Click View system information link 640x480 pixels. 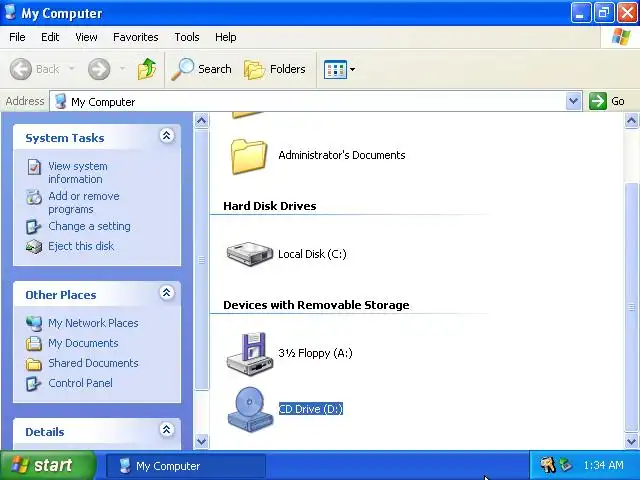tap(78, 173)
